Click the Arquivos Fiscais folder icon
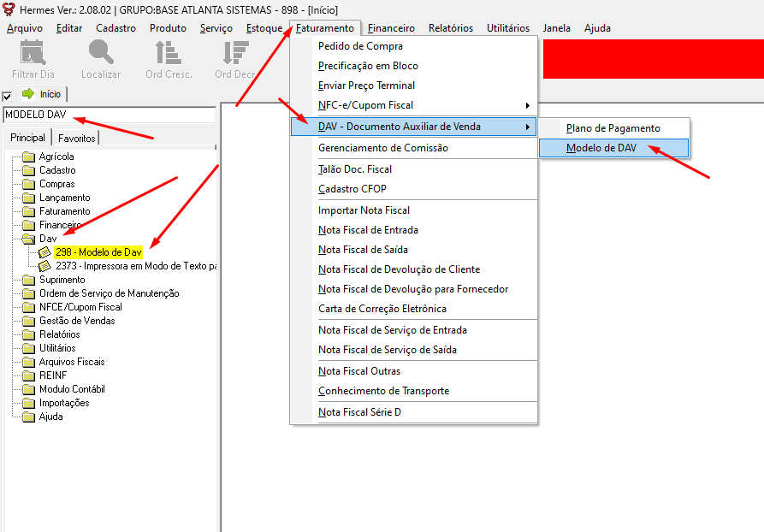This screenshot has height=532, width=764. tap(29, 362)
